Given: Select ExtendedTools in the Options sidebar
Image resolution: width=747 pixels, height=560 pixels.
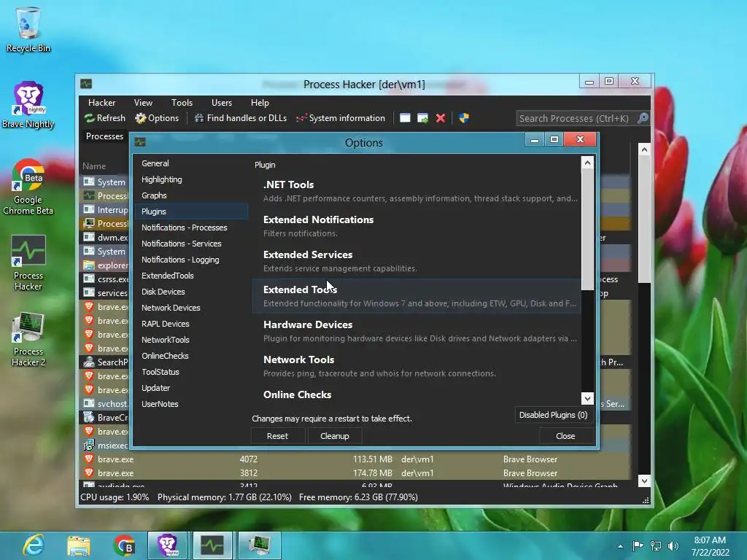Looking at the screenshot, I should pos(192,276).
